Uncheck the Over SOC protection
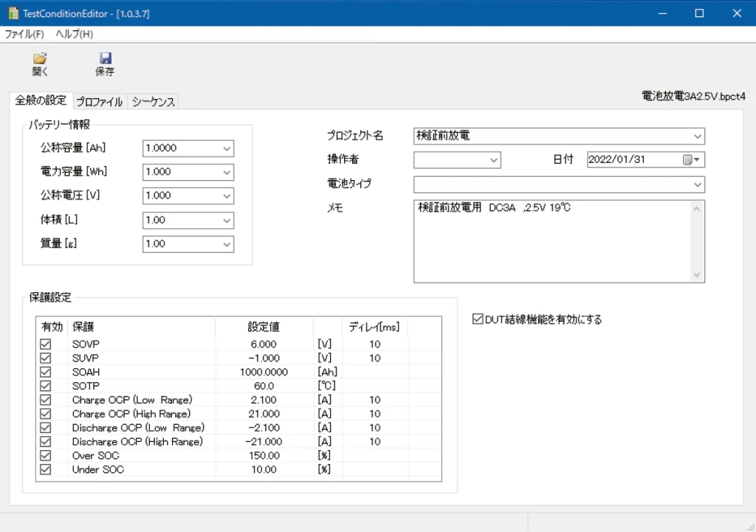Image resolution: width=756 pixels, height=532 pixels. pos(46,455)
